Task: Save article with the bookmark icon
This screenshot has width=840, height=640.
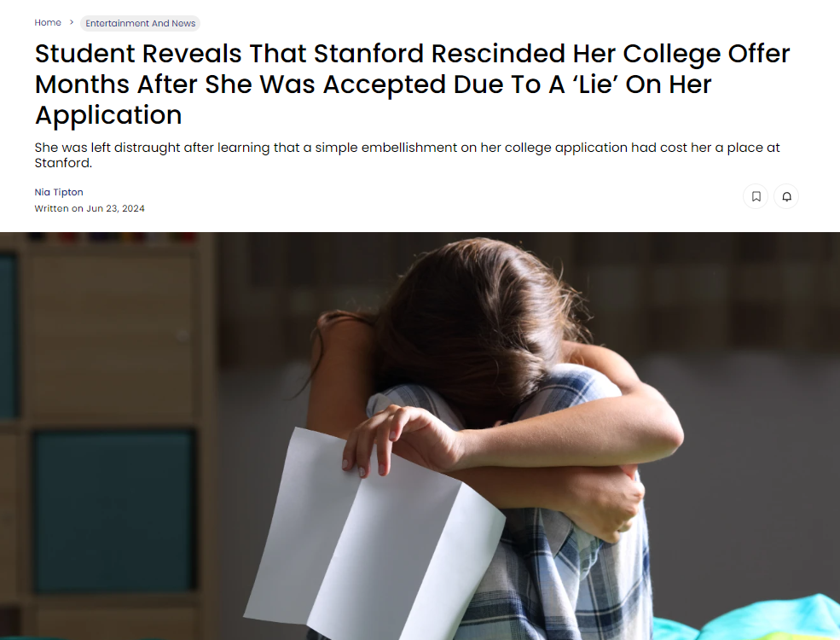Action: tap(756, 196)
